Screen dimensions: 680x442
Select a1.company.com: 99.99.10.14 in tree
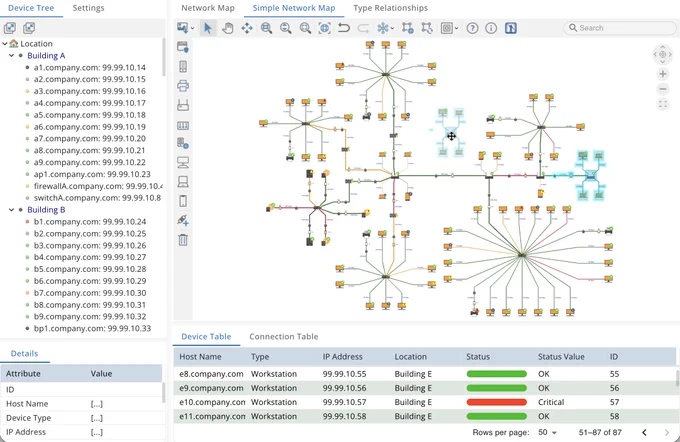tap(90, 68)
